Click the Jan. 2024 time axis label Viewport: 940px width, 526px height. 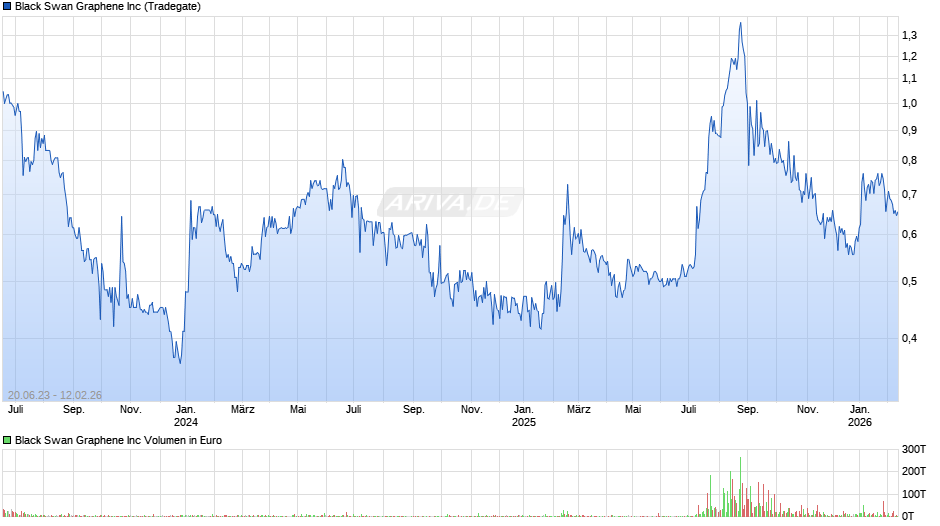pos(186,416)
